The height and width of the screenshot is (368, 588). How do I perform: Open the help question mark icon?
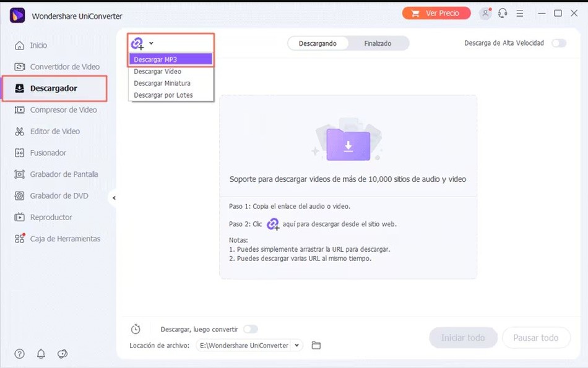click(20, 354)
